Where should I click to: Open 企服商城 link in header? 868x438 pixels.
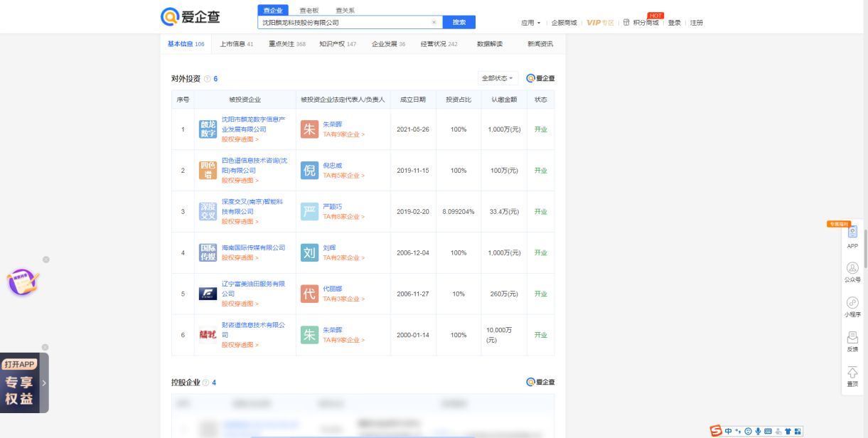tap(564, 23)
